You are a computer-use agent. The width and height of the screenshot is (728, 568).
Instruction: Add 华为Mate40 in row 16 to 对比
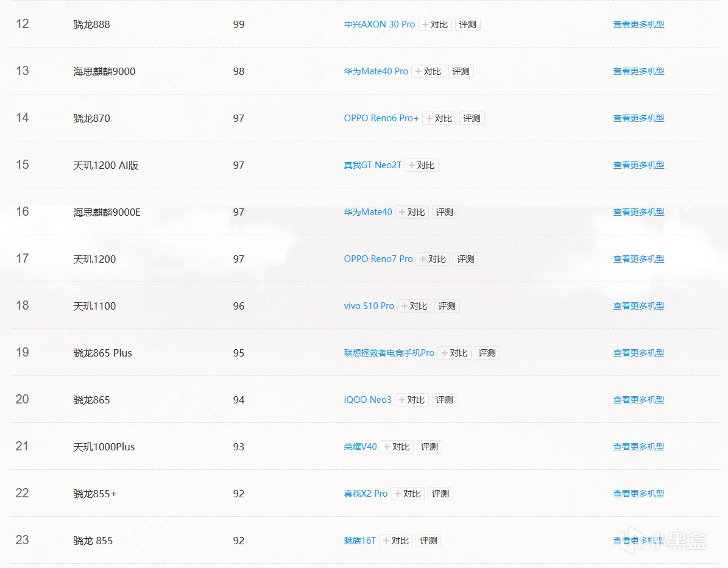[412, 212]
